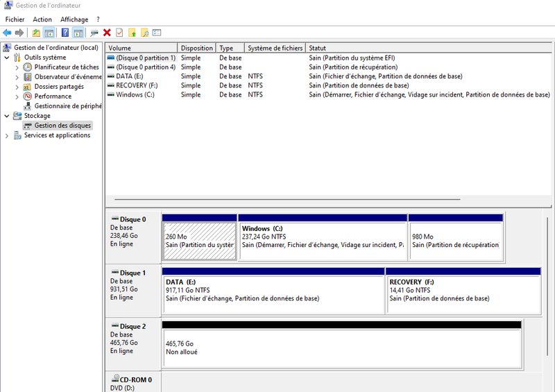Image resolution: width=555 pixels, height=392 pixels.
Task: Open the Affichage menu
Action: pos(74,19)
